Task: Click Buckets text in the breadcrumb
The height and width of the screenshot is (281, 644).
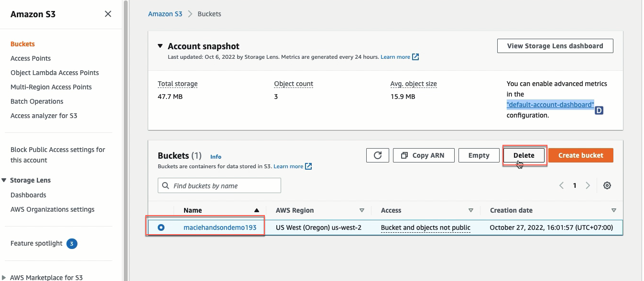Action: [209, 14]
